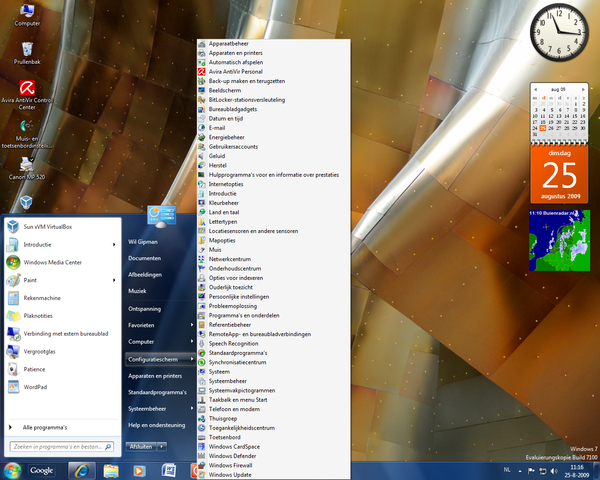
Task: Click highlighted day 25 in calendar gadget
Action: [x=543, y=128]
